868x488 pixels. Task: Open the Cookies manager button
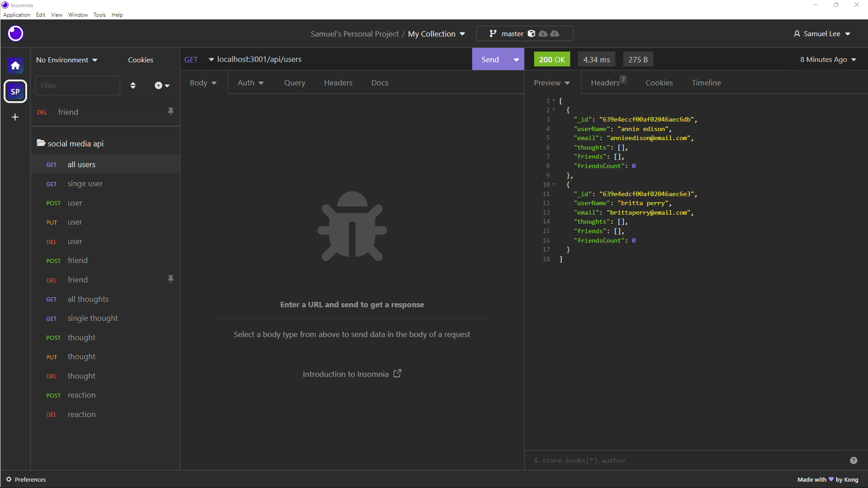tap(141, 60)
